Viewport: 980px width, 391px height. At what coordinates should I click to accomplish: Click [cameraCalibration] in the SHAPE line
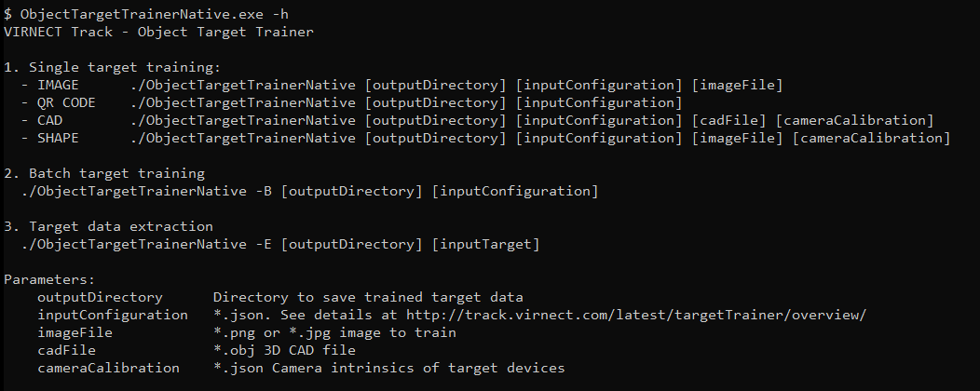coord(871,138)
